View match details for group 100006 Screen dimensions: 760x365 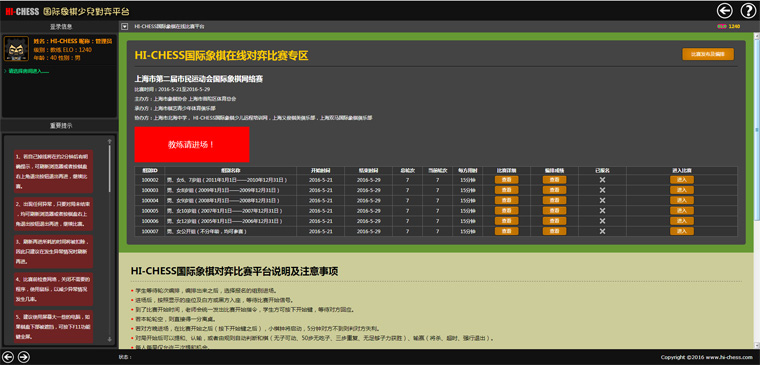(x=507, y=221)
